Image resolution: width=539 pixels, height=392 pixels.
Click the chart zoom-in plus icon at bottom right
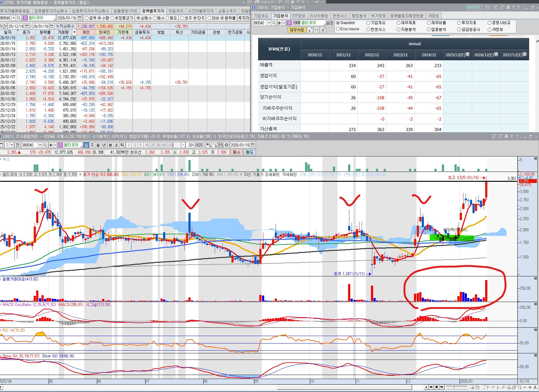point(530,387)
